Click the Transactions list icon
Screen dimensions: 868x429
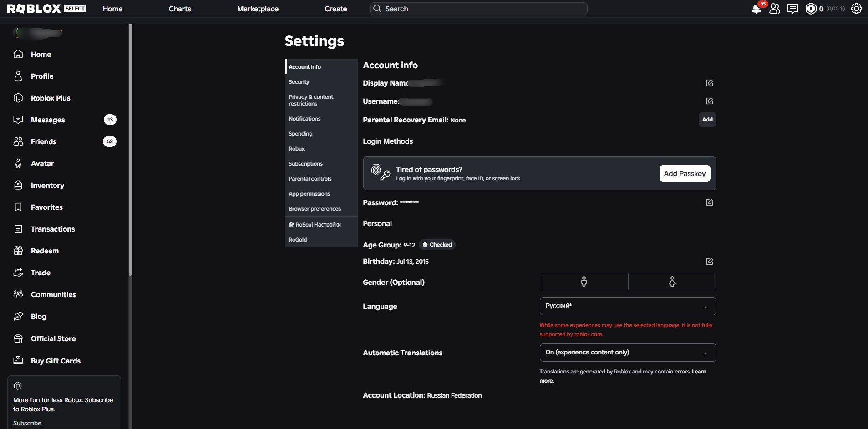coord(18,229)
